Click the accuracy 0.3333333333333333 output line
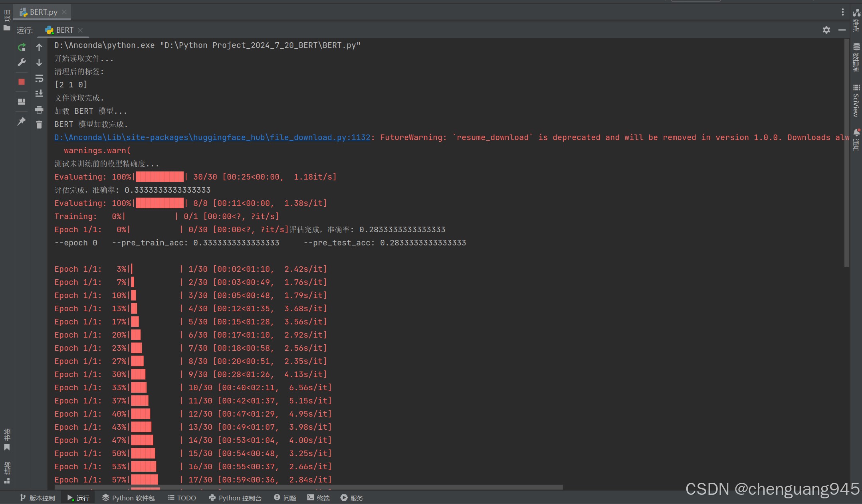 pos(132,190)
